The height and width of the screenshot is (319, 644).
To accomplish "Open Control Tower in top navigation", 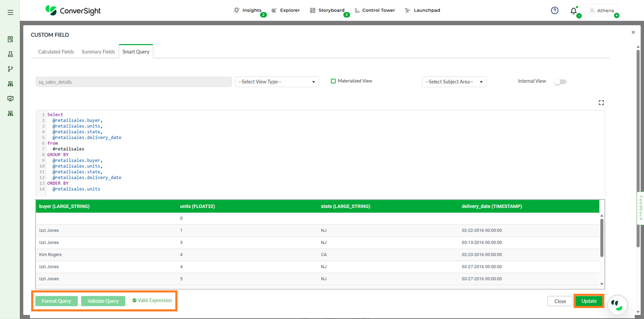I will click(378, 10).
